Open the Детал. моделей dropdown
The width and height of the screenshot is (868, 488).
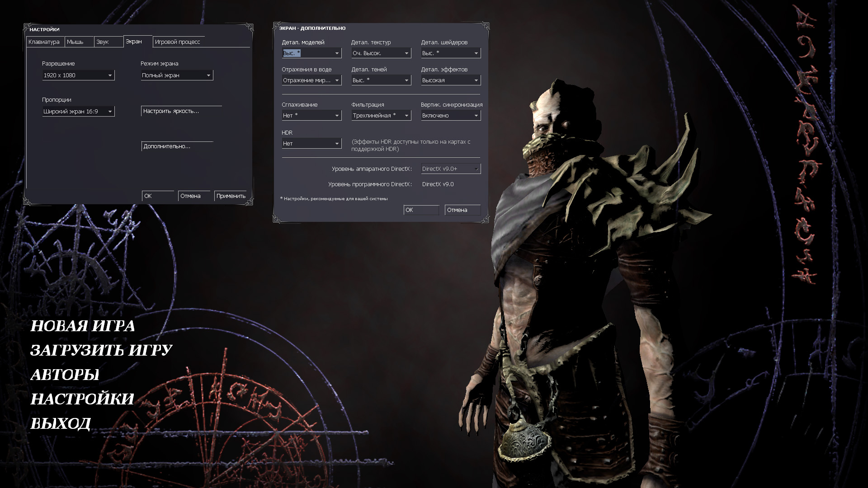311,53
